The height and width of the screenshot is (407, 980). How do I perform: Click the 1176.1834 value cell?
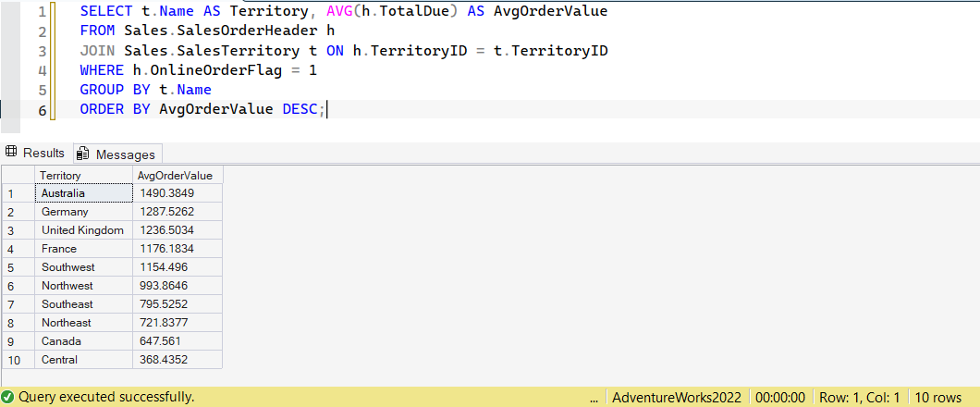[178, 248]
